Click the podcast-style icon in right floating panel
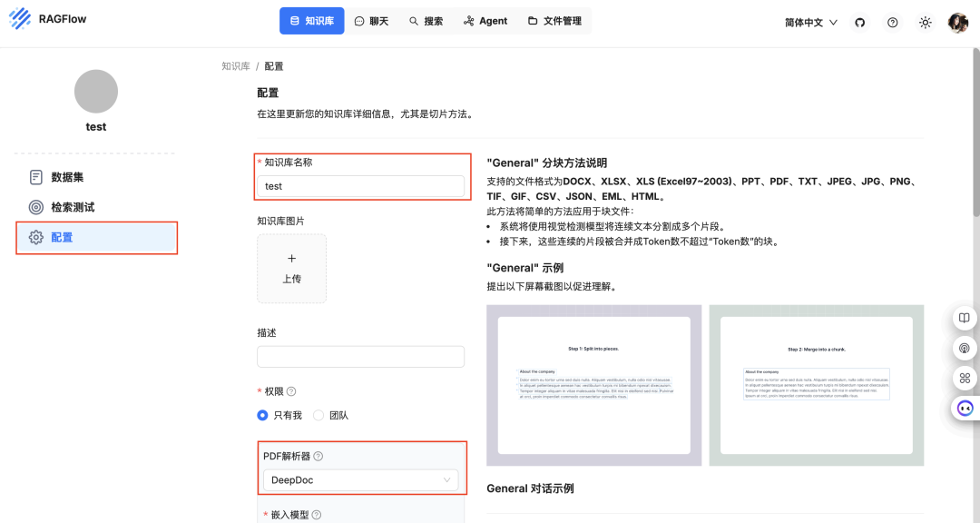This screenshot has height=523, width=980. tap(965, 348)
